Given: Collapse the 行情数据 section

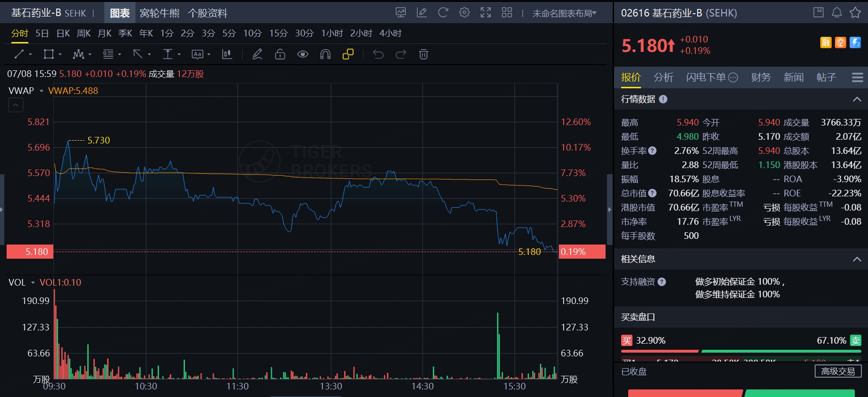Looking at the screenshot, I should [857, 99].
